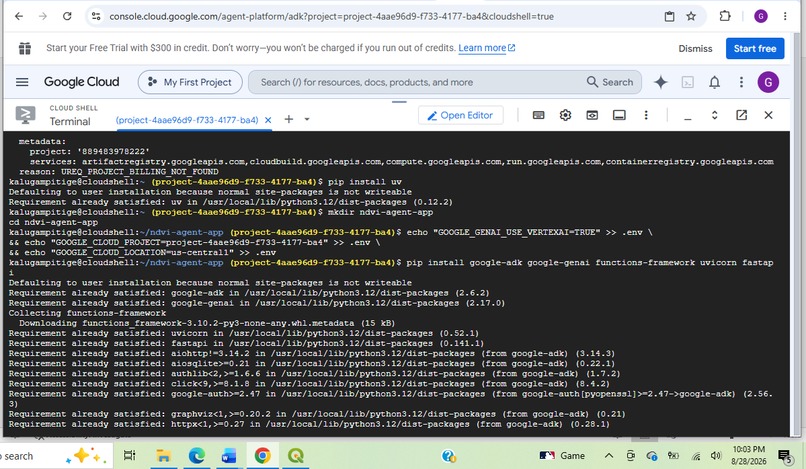
Task: Open Word from taskbar
Action: pos(229,456)
